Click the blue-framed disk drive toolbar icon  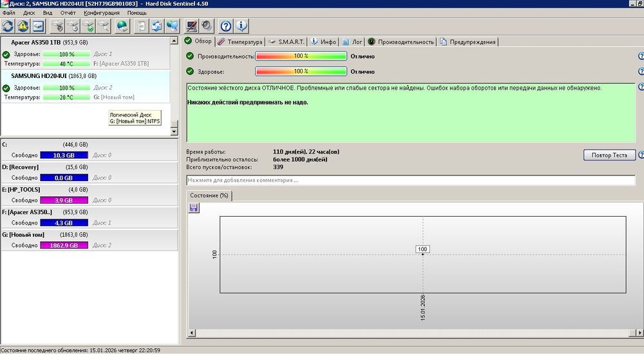click(x=38, y=26)
